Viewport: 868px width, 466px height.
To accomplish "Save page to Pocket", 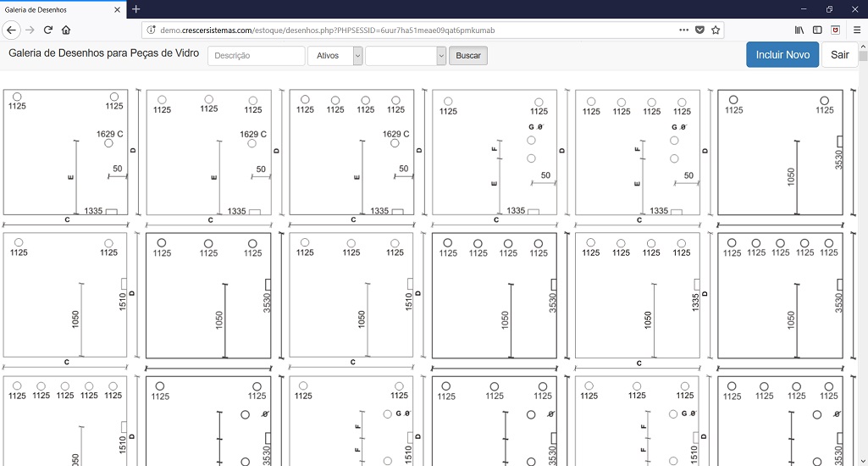I will point(699,30).
